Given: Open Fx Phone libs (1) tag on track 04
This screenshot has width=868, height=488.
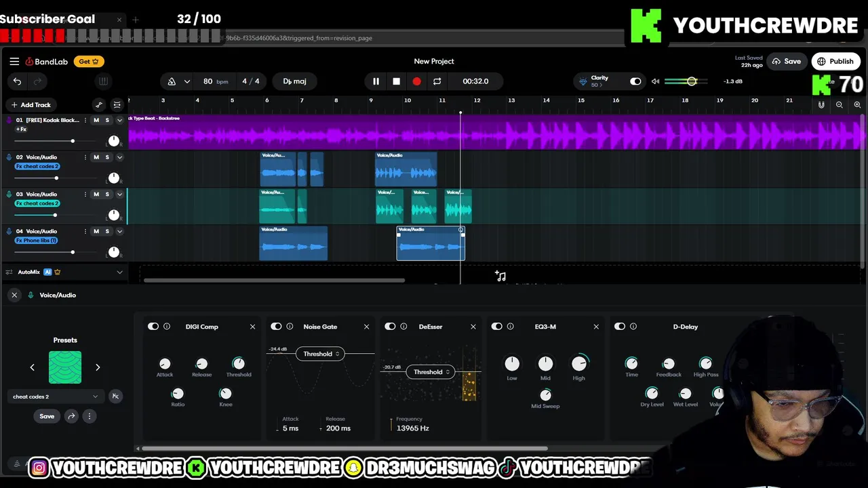Looking at the screenshot, I should [37, 241].
